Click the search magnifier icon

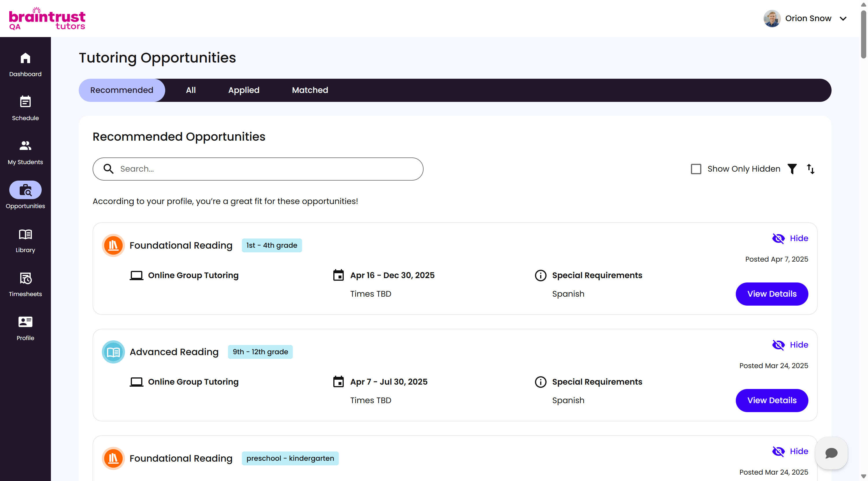click(108, 169)
